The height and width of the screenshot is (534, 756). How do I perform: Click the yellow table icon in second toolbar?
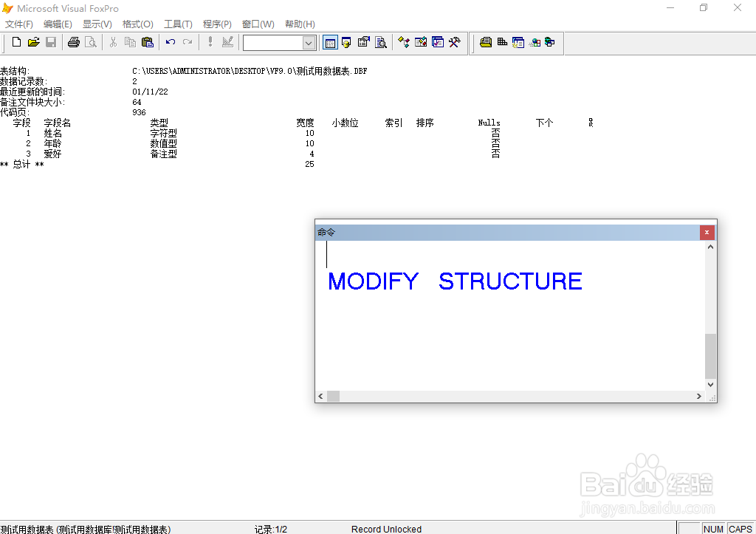486,42
